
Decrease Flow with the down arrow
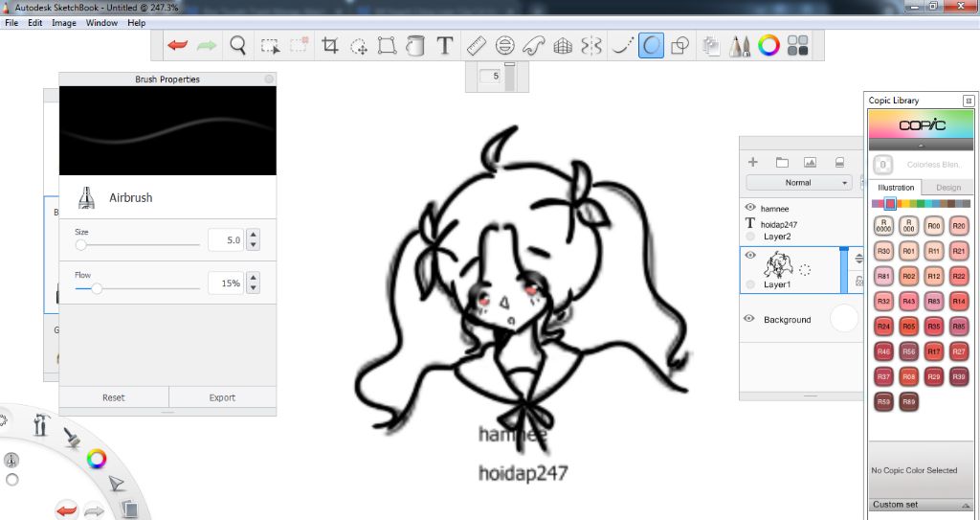(x=253, y=288)
